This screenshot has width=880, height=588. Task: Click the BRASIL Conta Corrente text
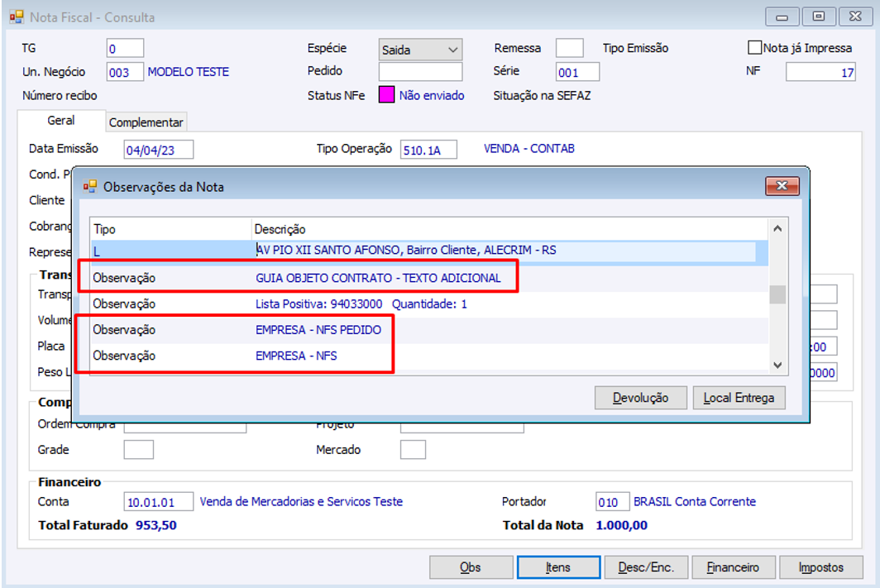coord(694,502)
